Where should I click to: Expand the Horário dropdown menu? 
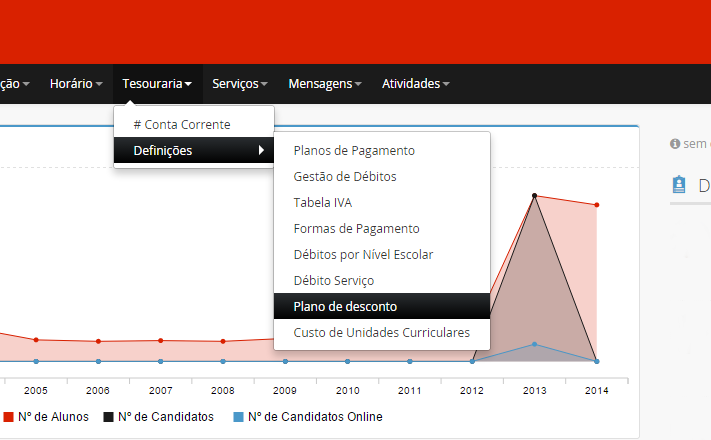(76, 83)
